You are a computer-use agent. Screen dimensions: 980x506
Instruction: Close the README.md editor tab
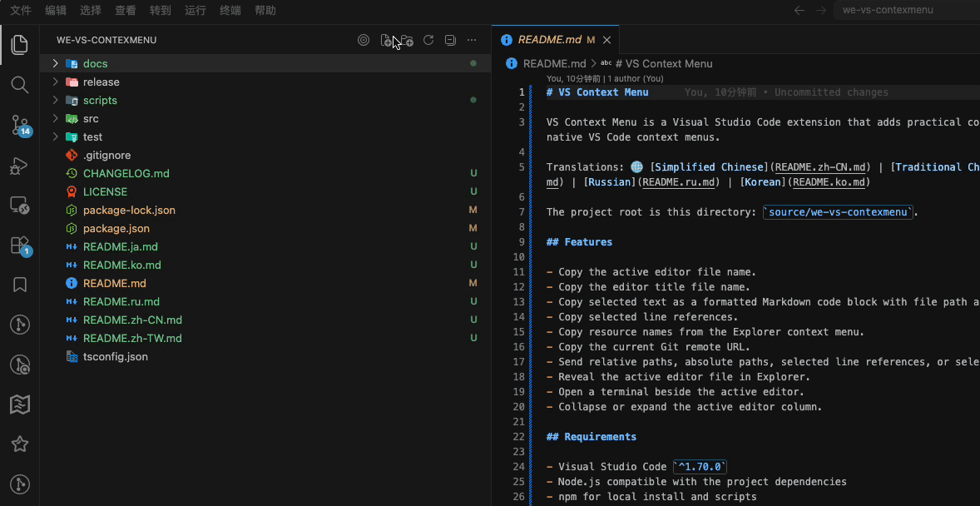(x=606, y=40)
